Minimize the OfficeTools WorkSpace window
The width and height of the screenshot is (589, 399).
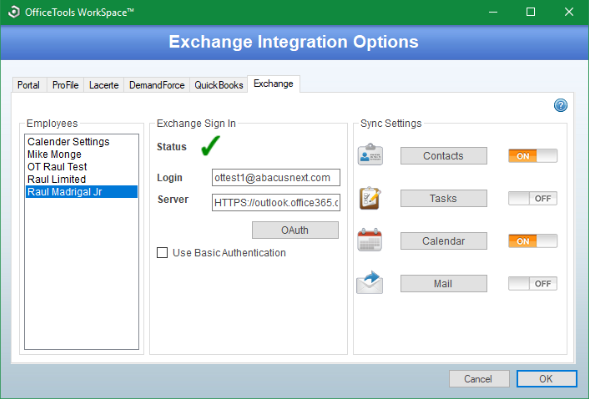pyautogui.click(x=493, y=12)
